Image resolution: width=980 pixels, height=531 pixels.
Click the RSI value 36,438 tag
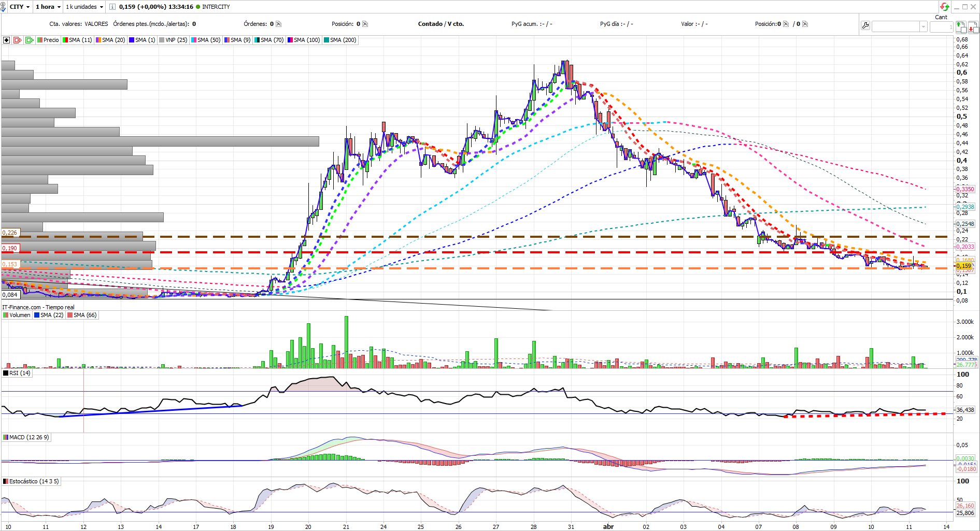tap(965, 410)
